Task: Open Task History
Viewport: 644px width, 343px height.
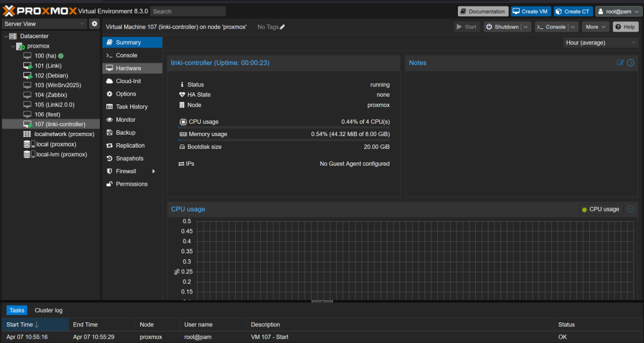Action: [x=132, y=106]
